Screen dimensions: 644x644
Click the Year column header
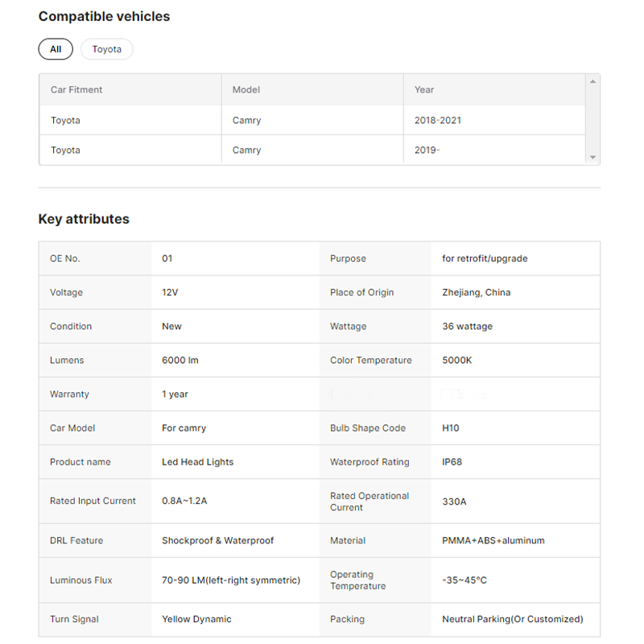coord(424,89)
